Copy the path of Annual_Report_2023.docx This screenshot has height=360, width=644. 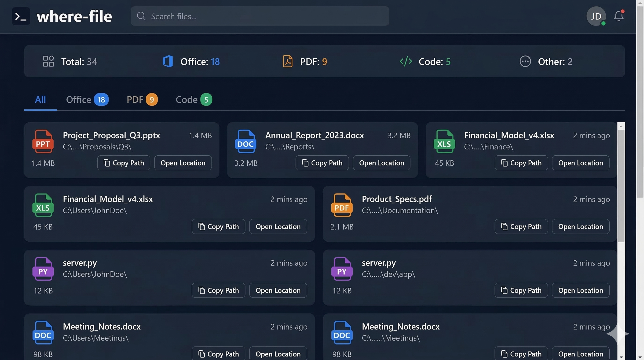[322, 163]
